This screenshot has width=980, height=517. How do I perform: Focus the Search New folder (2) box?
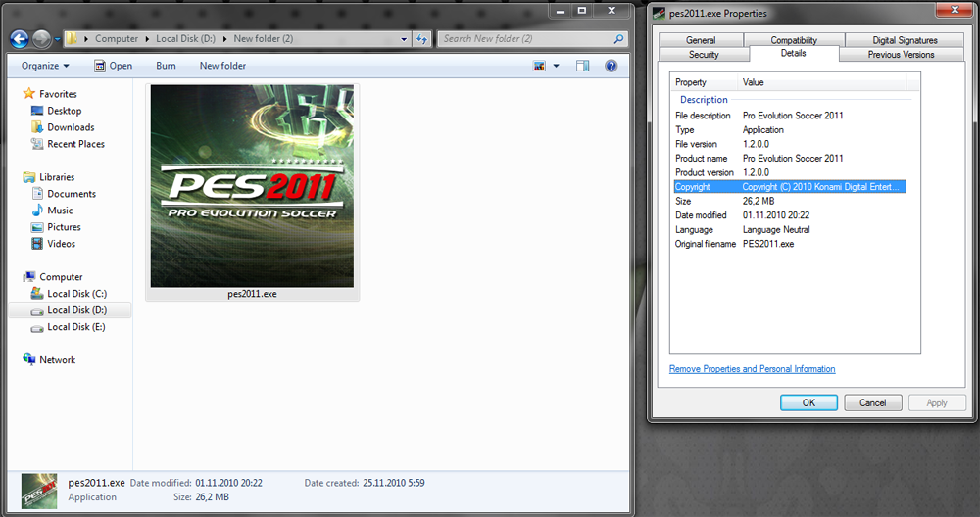click(x=532, y=39)
